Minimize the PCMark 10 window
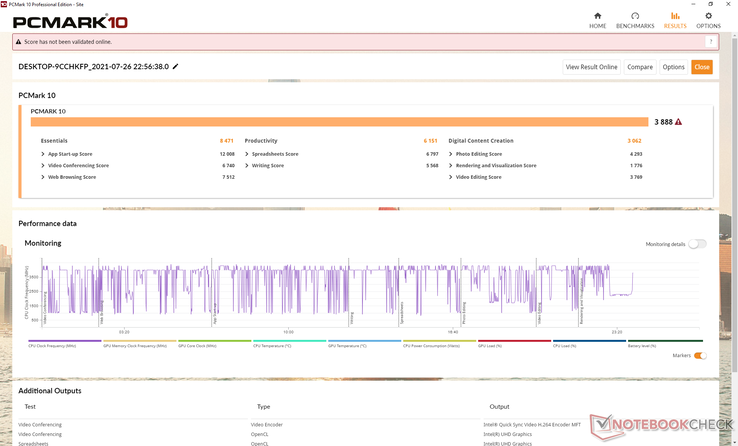 coord(693,4)
